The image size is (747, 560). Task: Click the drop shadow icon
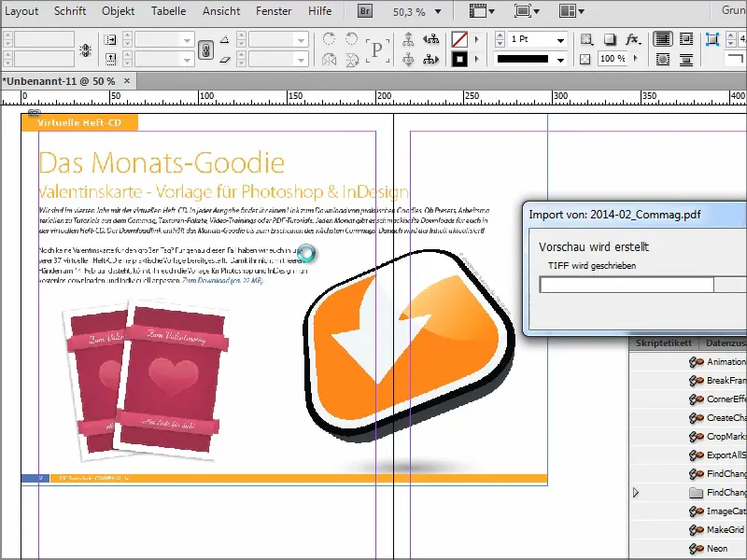(610, 39)
